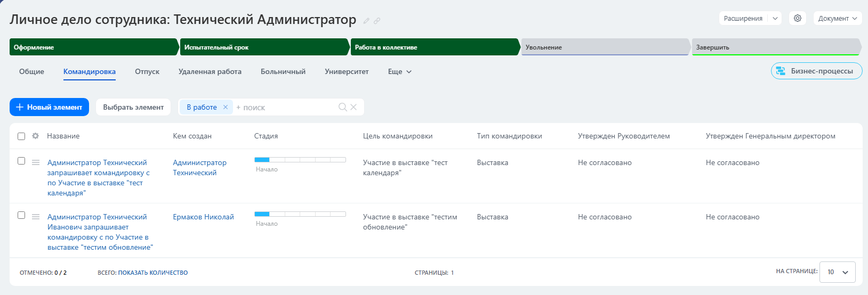Viewport: 868px width, 295px height.
Task: Open the Документ dropdown menu
Action: point(838,18)
